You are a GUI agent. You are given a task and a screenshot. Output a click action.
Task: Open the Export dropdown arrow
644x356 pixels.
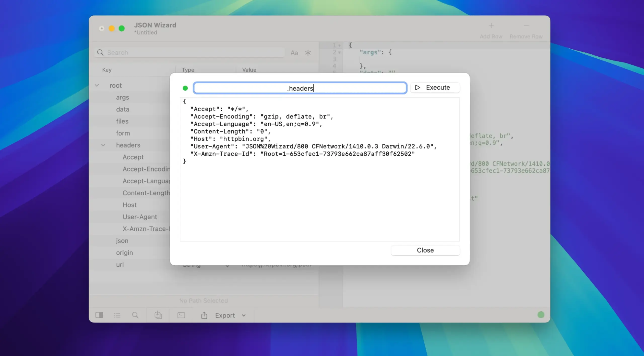[244, 315]
